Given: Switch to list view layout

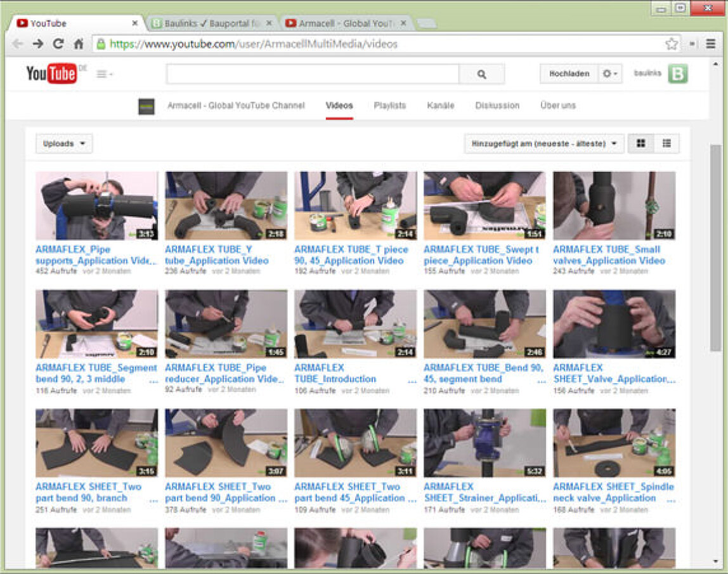Looking at the screenshot, I should click(666, 143).
